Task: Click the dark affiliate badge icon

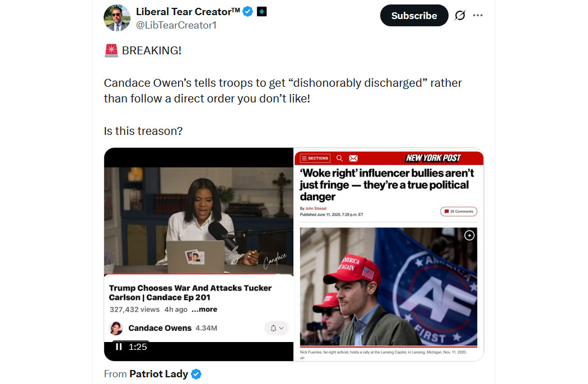Action: (262, 12)
